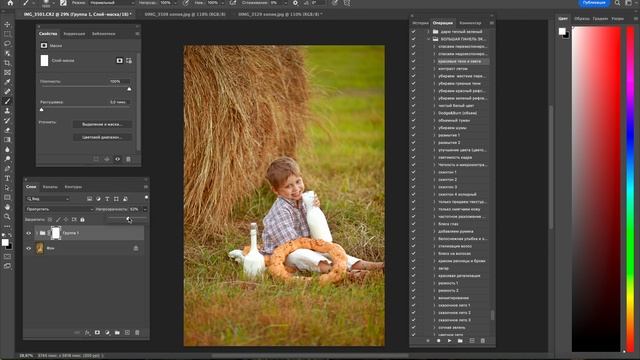The width and height of the screenshot is (640, 360).
Task: Select the Hand tool
Action: (7, 207)
